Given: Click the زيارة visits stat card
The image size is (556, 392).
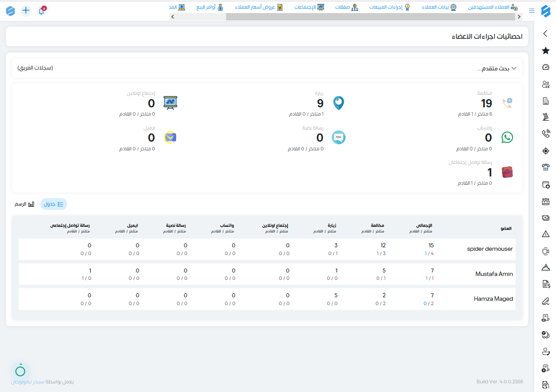Looking at the screenshot, I should point(317,104).
